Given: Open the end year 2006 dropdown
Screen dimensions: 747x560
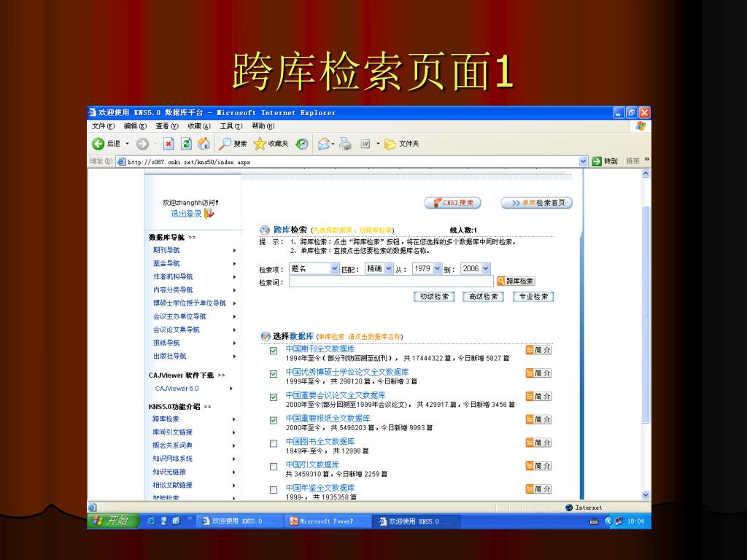Looking at the screenshot, I should pos(485,268).
